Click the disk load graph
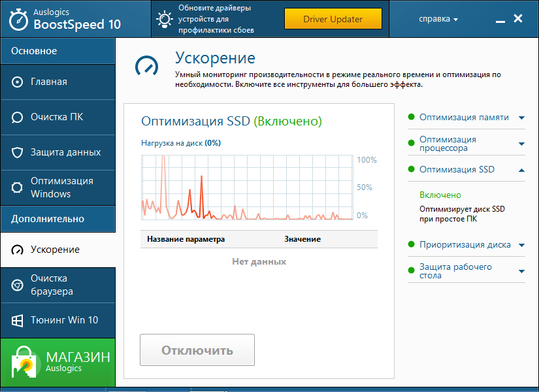539x392 pixels. [247, 188]
